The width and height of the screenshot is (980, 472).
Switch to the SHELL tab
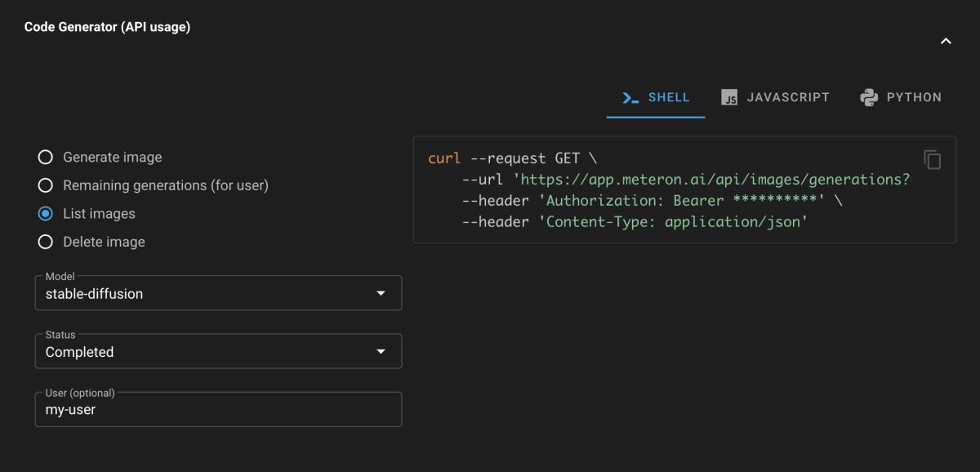(x=656, y=98)
